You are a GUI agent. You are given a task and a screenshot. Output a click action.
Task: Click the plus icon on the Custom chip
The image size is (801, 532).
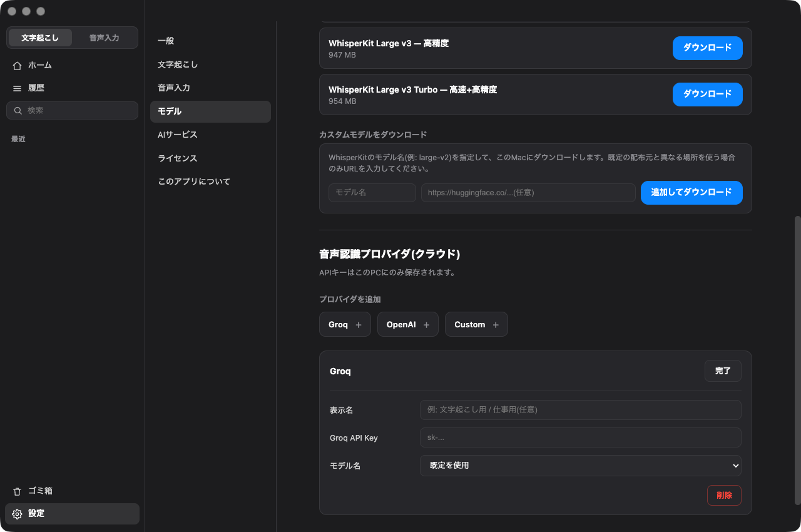point(496,325)
